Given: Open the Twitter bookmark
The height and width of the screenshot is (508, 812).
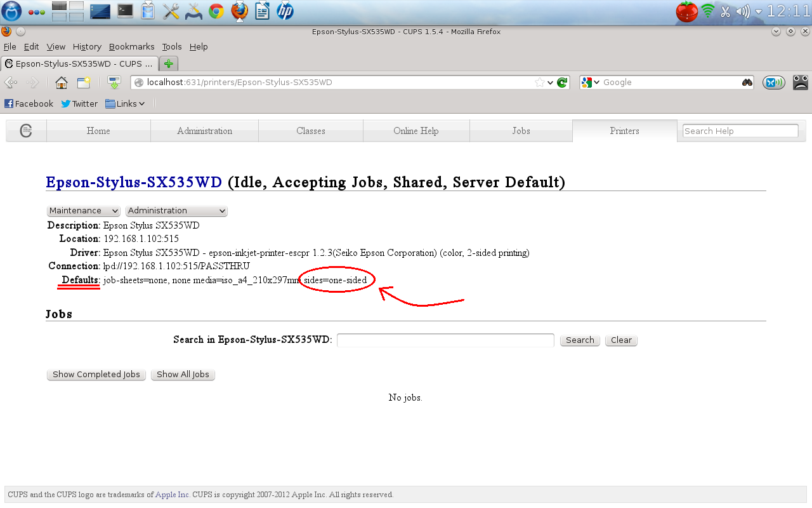Looking at the screenshot, I should 79,104.
